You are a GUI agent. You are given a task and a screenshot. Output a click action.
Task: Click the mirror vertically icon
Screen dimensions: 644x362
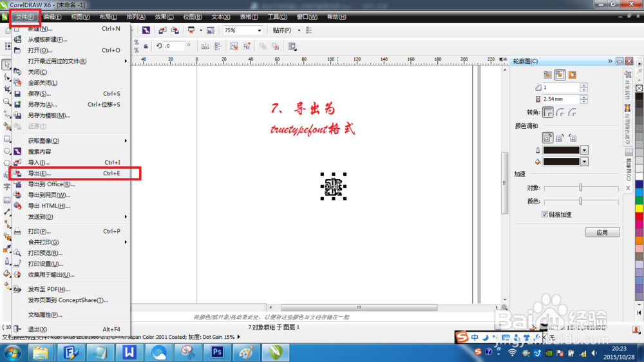click(x=217, y=46)
